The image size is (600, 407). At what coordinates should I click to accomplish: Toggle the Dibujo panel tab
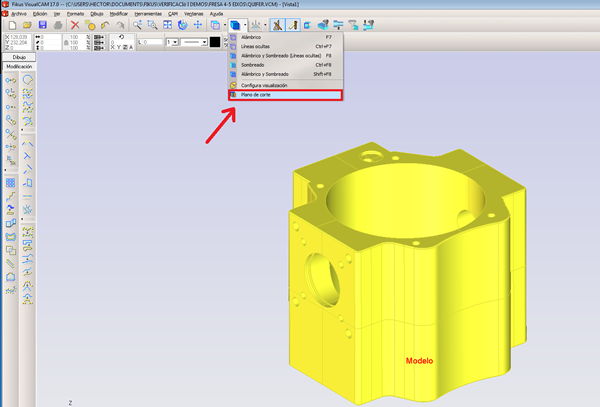(19, 58)
